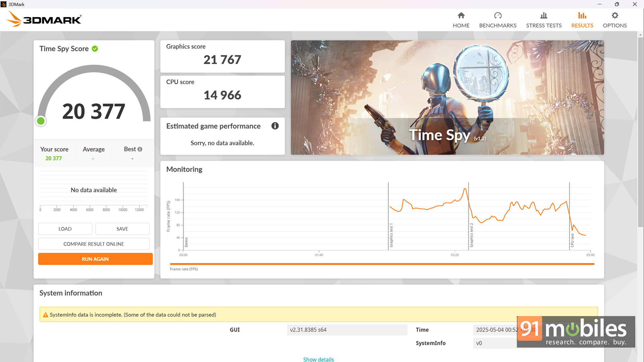Click the 3DMark logo
This screenshot has height=362, width=644.
[x=44, y=19]
